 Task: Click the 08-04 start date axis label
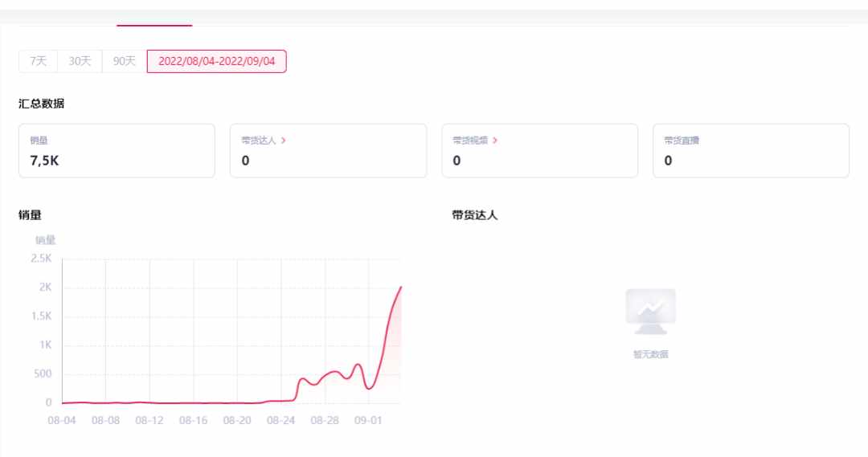(61, 421)
